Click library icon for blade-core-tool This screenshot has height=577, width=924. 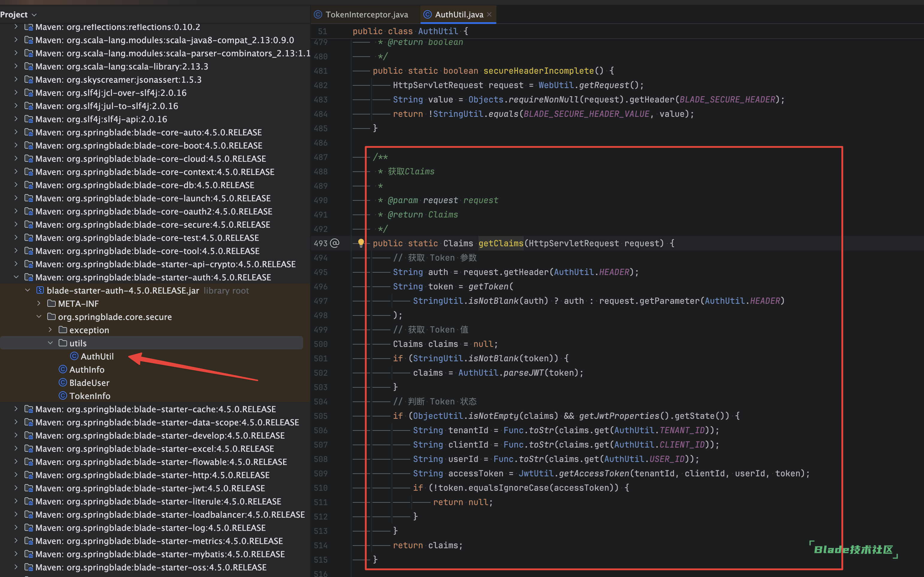(x=29, y=251)
